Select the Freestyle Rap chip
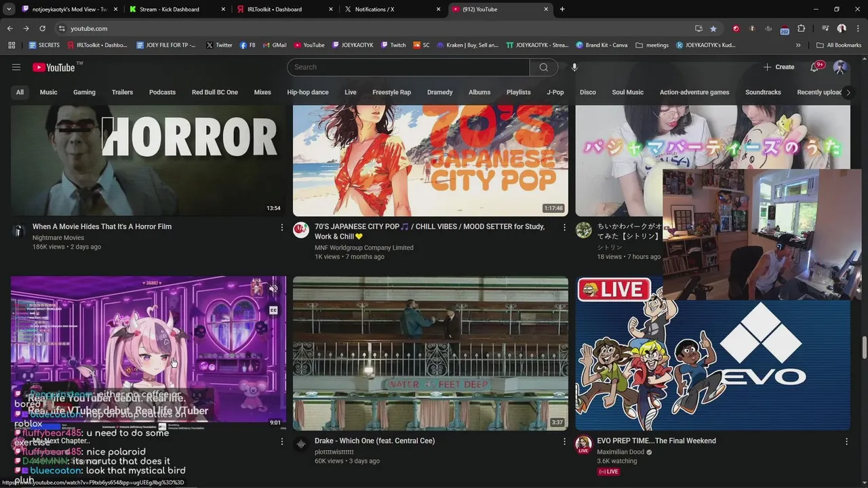 tap(391, 92)
